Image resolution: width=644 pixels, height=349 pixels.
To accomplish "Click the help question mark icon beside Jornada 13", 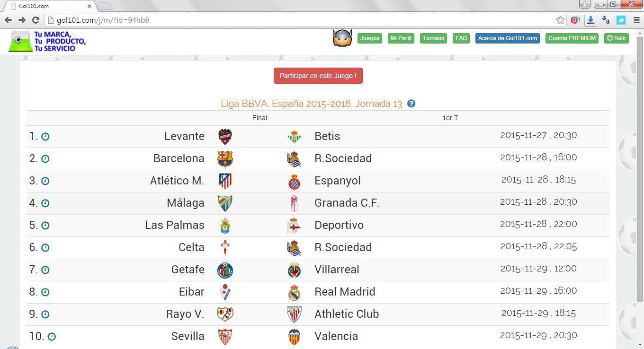I will (x=411, y=104).
